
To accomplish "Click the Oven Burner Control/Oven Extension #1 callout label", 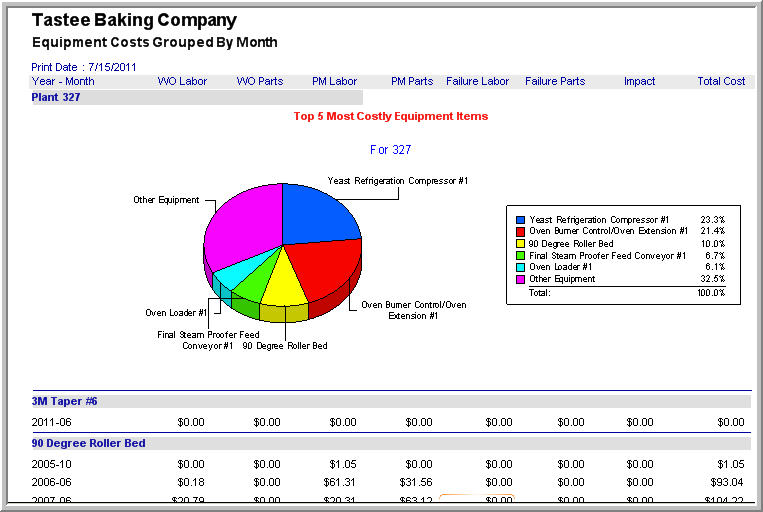I will 414,310.
